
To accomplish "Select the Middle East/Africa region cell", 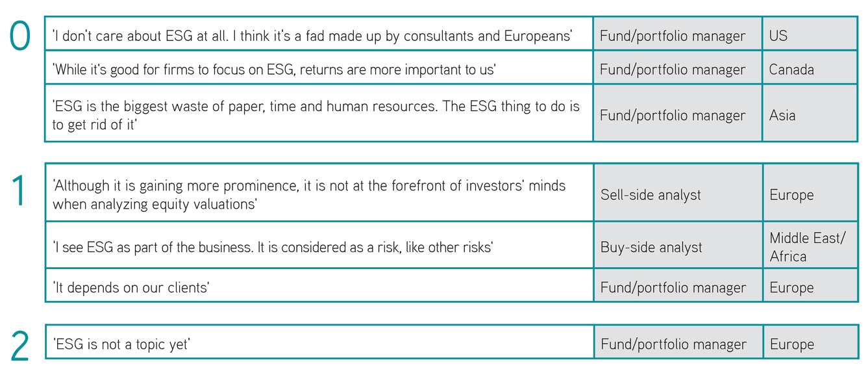I will pyautogui.click(x=810, y=246).
